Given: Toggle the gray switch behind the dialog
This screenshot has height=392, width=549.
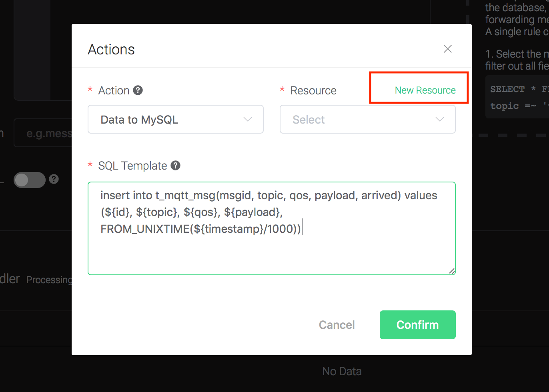Looking at the screenshot, I should click(x=29, y=180).
